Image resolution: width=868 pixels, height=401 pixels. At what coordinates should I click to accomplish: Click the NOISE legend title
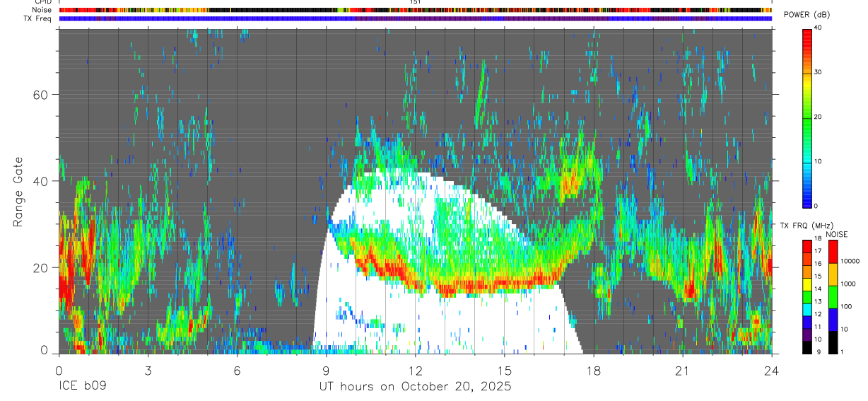(836, 234)
